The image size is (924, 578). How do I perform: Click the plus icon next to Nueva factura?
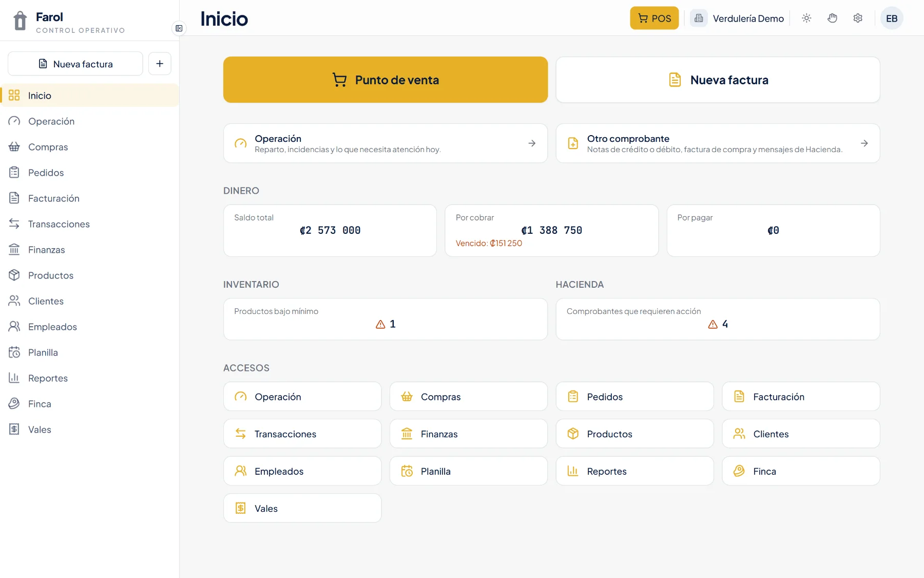pos(160,64)
